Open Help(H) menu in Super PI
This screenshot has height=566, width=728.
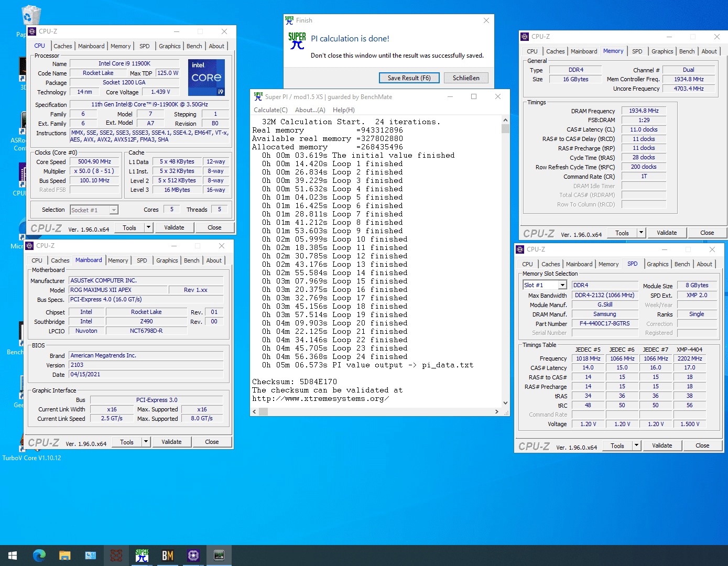pyautogui.click(x=344, y=110)
